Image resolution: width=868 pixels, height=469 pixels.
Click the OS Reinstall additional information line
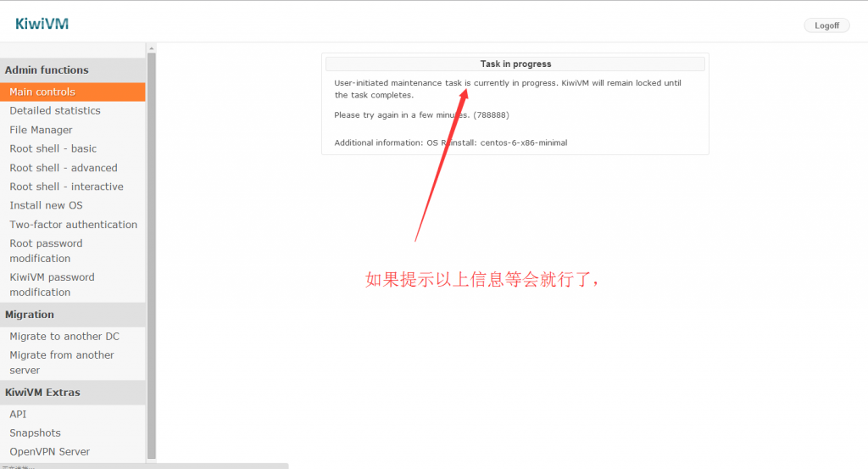(x=451, y=142)
